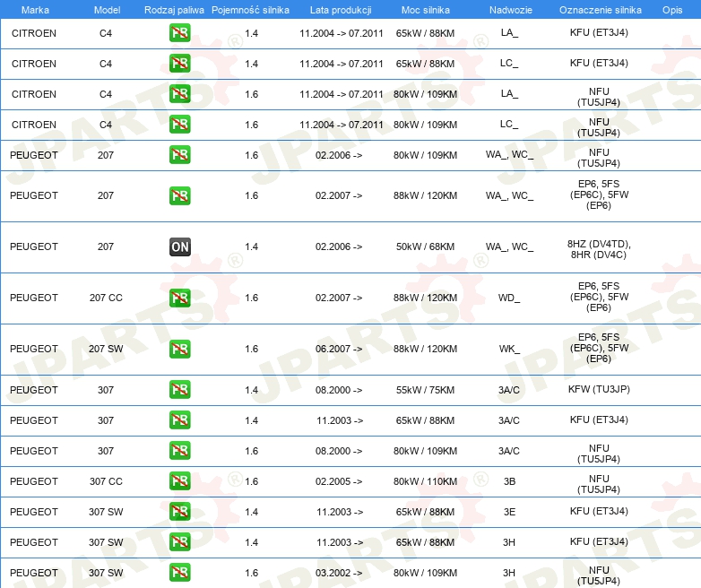This screenshot has width=701, height=588.
Task: Select the production date '02.2005 ->'
Action: click(x=339, y=481)
